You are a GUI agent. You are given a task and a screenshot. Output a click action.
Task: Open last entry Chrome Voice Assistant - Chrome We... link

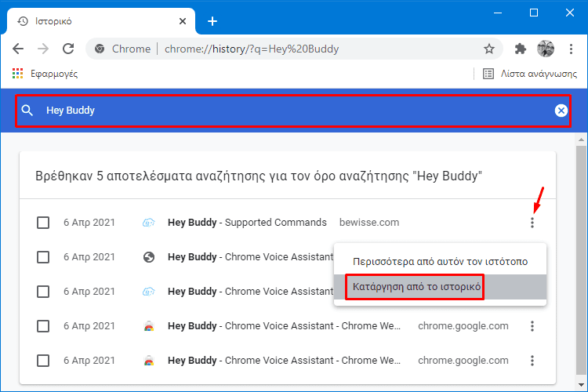coord(284,361)
